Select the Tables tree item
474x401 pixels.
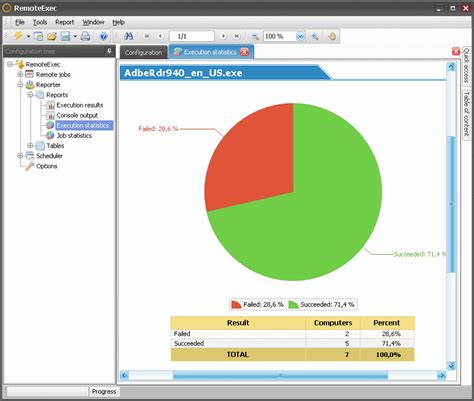[55, 146]
